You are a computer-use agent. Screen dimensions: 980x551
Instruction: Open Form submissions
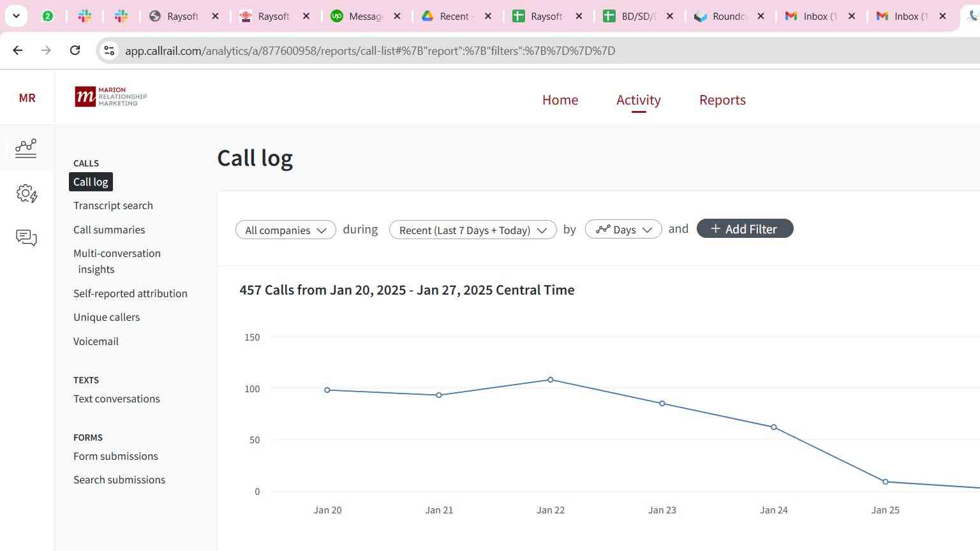pos(115,456)
